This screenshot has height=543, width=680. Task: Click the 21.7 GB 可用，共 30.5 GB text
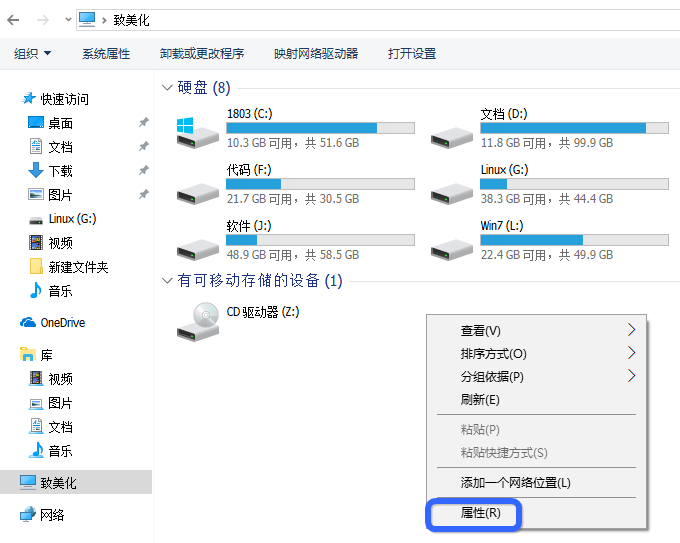293,199
